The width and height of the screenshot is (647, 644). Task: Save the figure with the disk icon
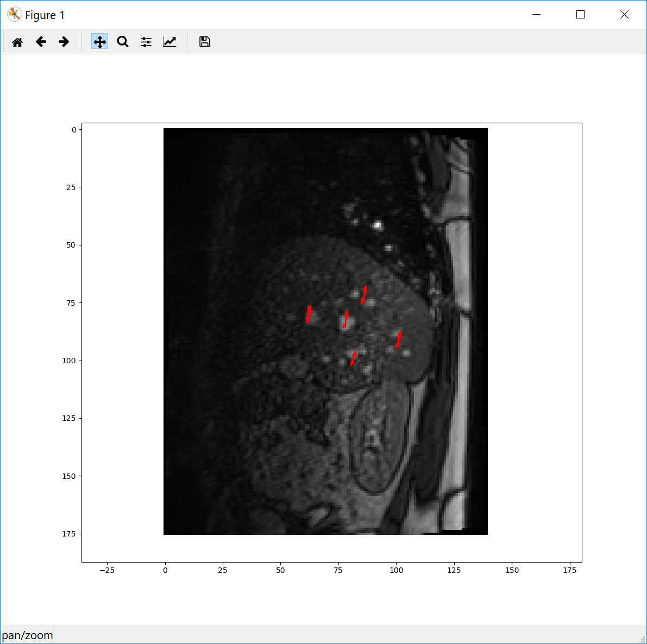[204, 41]
